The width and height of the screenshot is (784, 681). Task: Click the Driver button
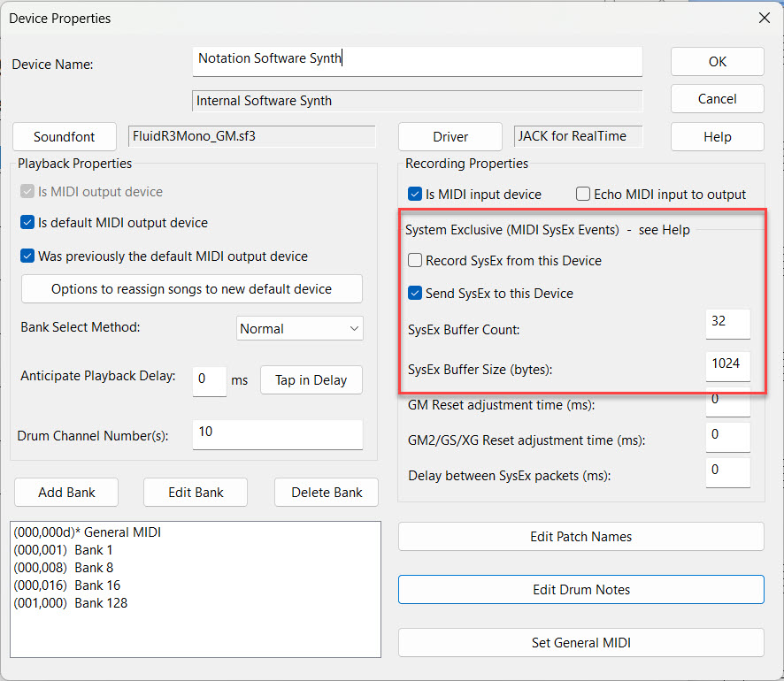(x=450, y=137)
